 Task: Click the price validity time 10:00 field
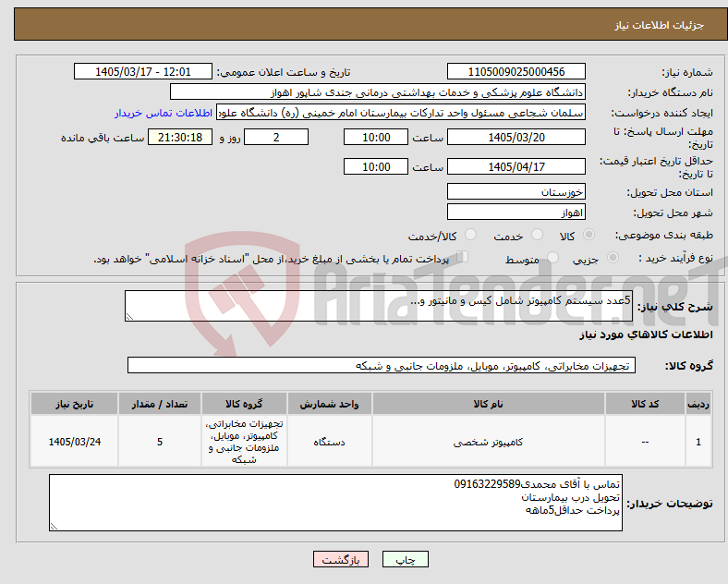pyautogui.click(x=376, y=166)
